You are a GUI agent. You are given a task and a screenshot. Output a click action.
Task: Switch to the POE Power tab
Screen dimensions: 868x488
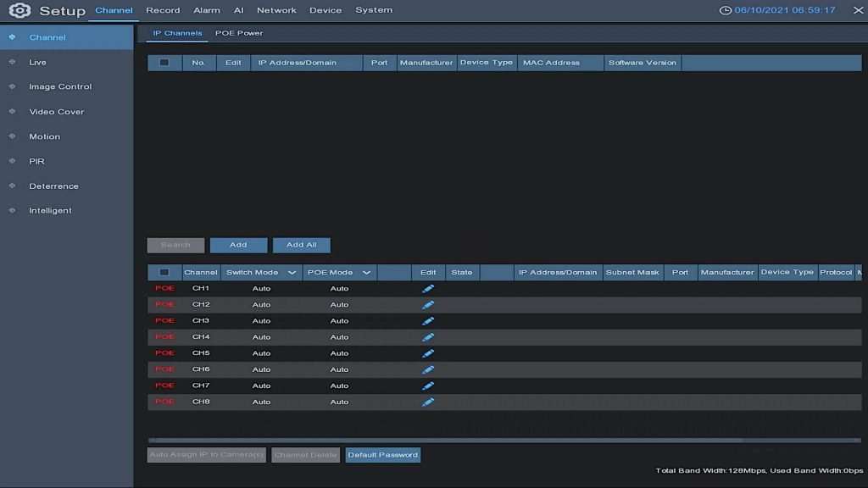pos(240,32)
